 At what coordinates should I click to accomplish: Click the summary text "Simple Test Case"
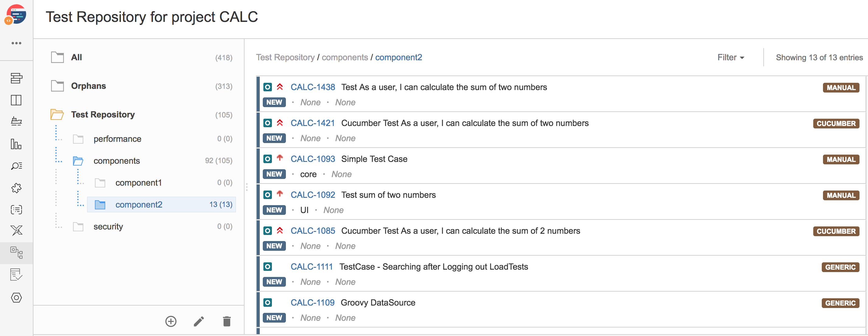point(374,159)
